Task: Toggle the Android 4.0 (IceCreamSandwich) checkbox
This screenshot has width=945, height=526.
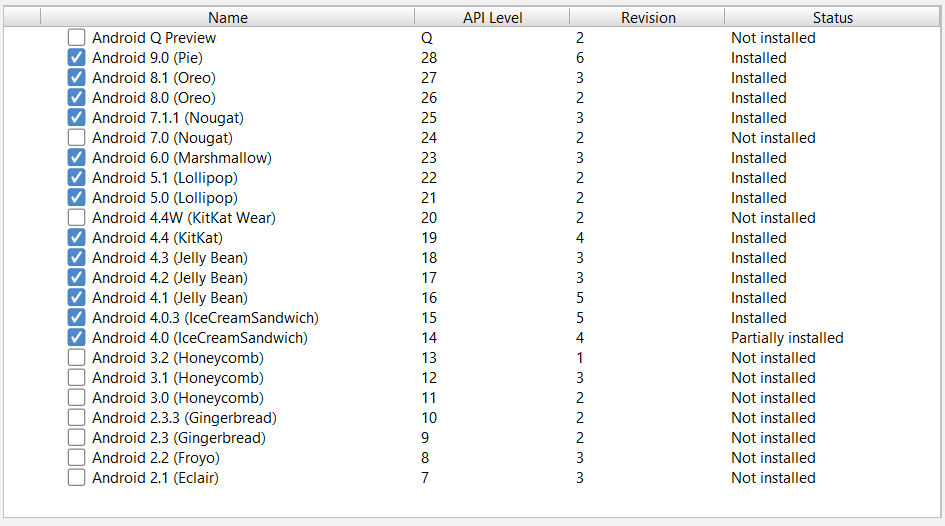Action: click(x=76, y=338)
